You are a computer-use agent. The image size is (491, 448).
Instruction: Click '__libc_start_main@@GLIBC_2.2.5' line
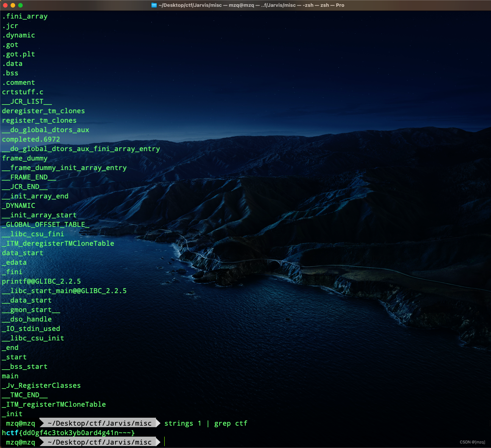(x=64, y=291)
